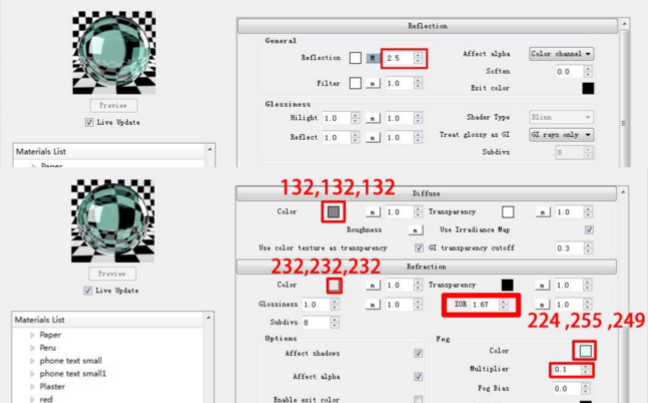The height and width of the screenshot is (403, 648).
Task: Open the Reflection map button beside its color swatch
Action: click(x=373, y=58)
